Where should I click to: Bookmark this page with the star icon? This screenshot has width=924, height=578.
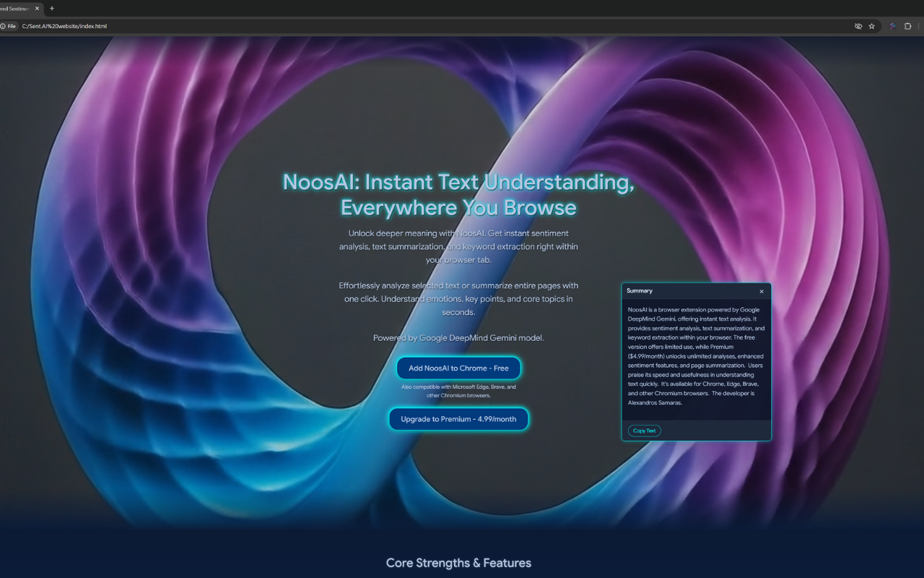[x=872, y=26]
